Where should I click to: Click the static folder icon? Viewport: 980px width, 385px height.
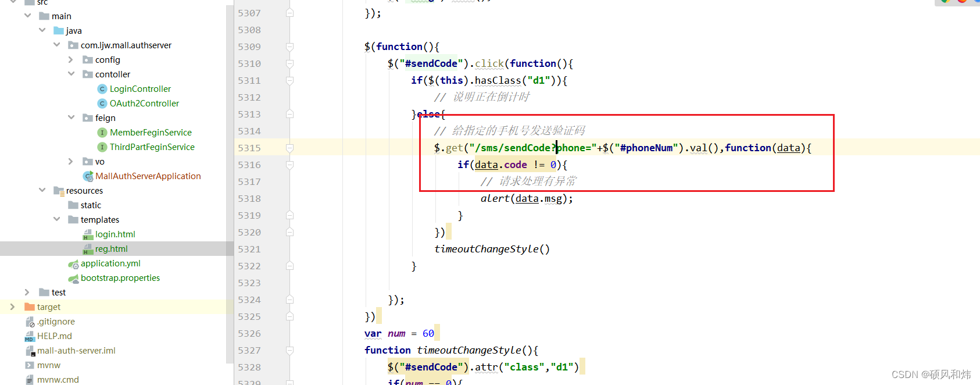73,205
